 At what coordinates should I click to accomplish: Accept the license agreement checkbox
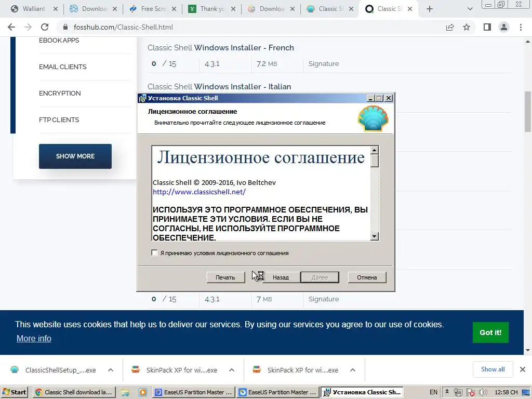pos(154,253)
